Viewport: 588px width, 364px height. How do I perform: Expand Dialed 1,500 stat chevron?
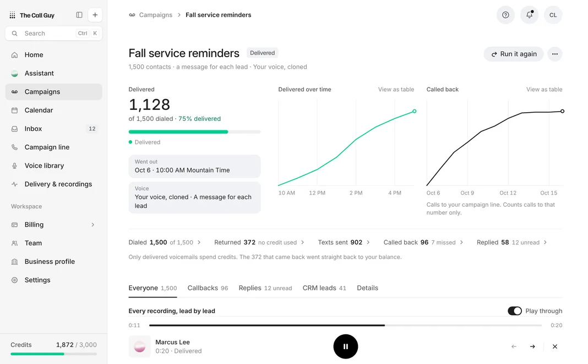199,242
